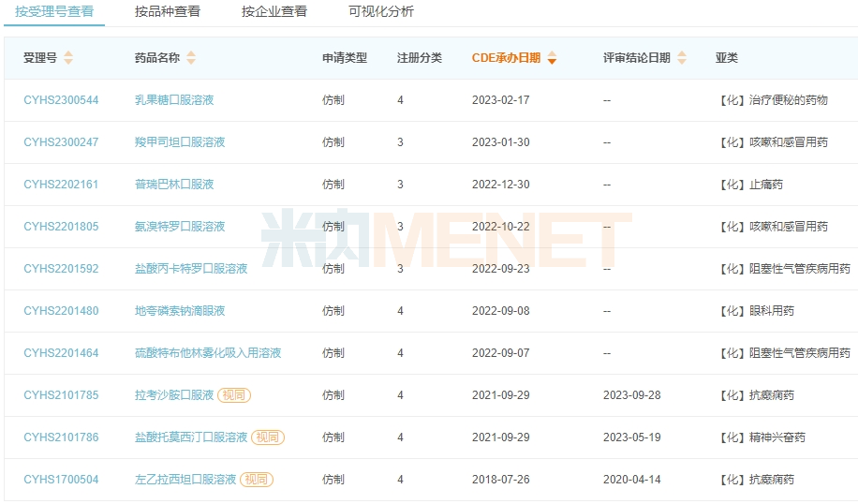The image size is (858, 504).
Task: Open record CYHS2101785
Action: [x=61, y=395]
